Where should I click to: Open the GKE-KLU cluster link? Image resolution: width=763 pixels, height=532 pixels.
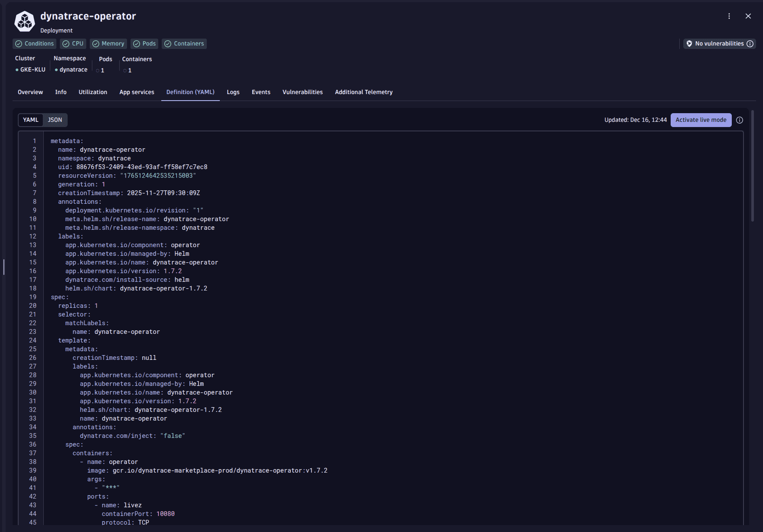click(33, 70)
